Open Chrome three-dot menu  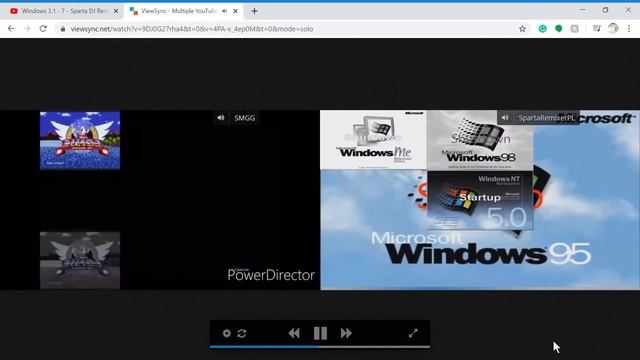(x=629, y=29)
